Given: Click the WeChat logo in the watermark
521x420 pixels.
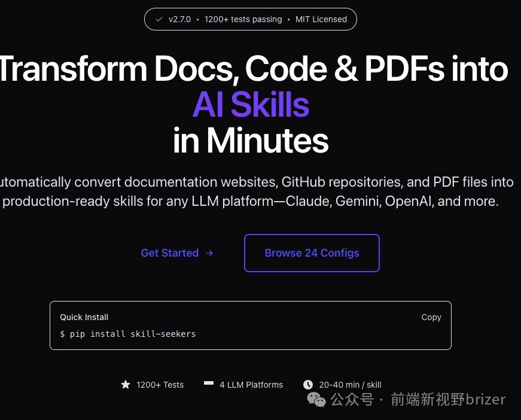Looking at the screenshot, I should click(x=316, y=399).
